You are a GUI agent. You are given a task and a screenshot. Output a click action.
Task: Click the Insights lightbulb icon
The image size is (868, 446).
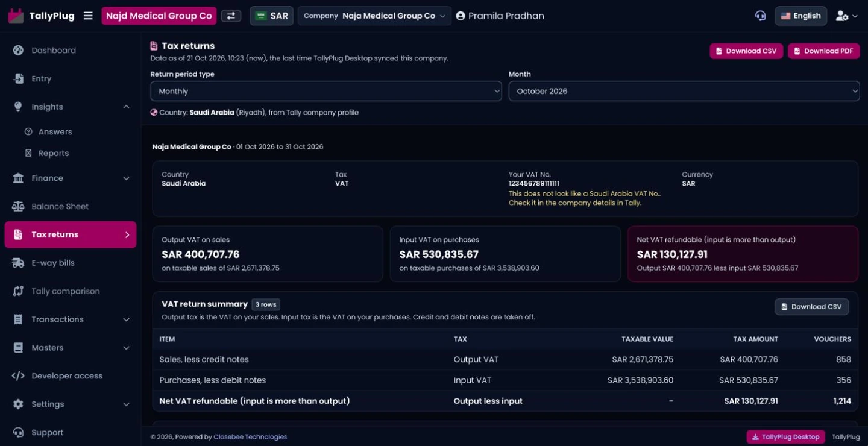tap(18, 107)
